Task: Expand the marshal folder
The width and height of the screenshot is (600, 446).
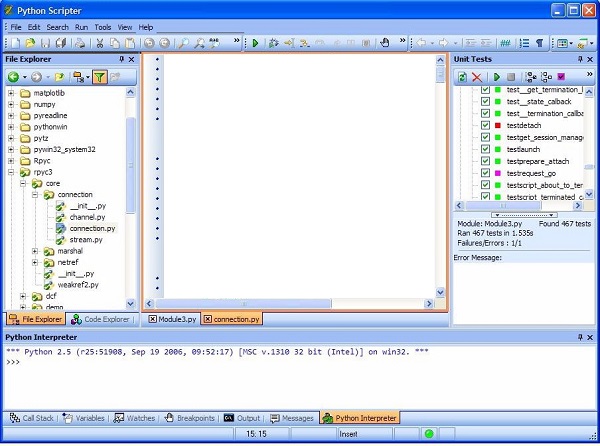Action: [35, 251]
